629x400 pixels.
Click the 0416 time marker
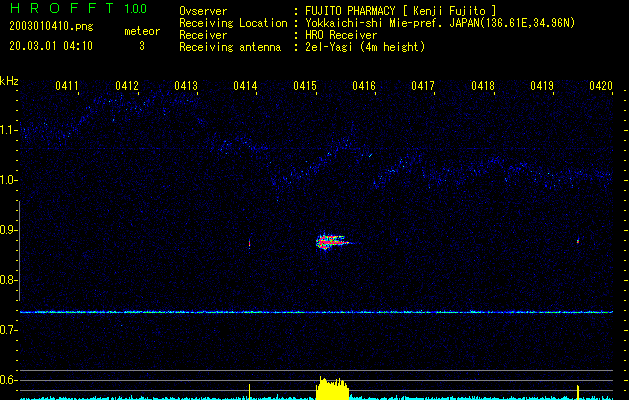tap(364, 86)
